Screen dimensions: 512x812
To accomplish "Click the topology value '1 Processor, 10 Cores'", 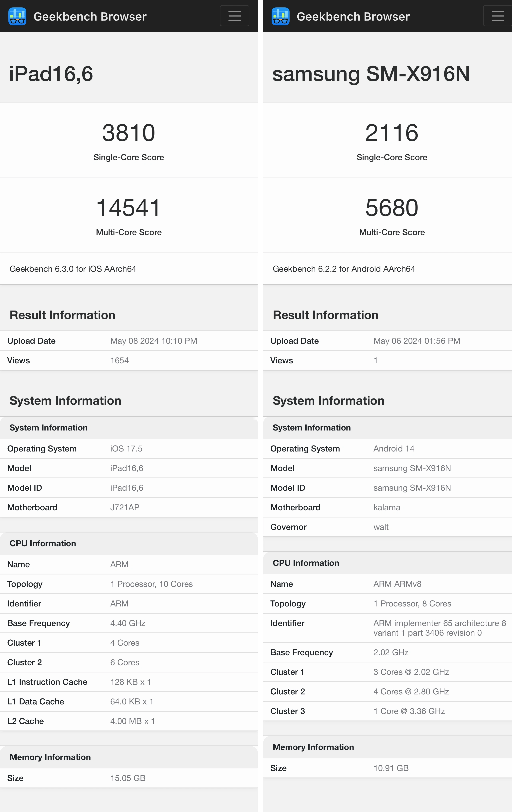I will [x=151, y=584].
